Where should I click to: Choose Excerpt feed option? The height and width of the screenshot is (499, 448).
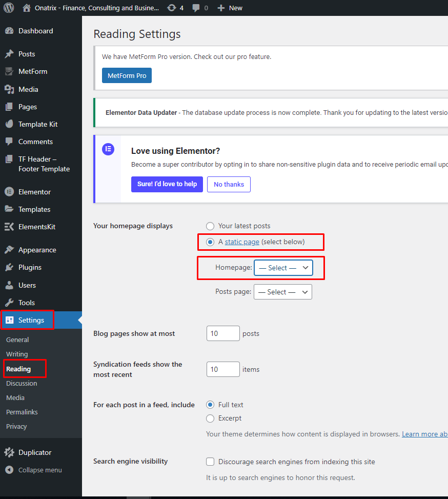[210, 418]
